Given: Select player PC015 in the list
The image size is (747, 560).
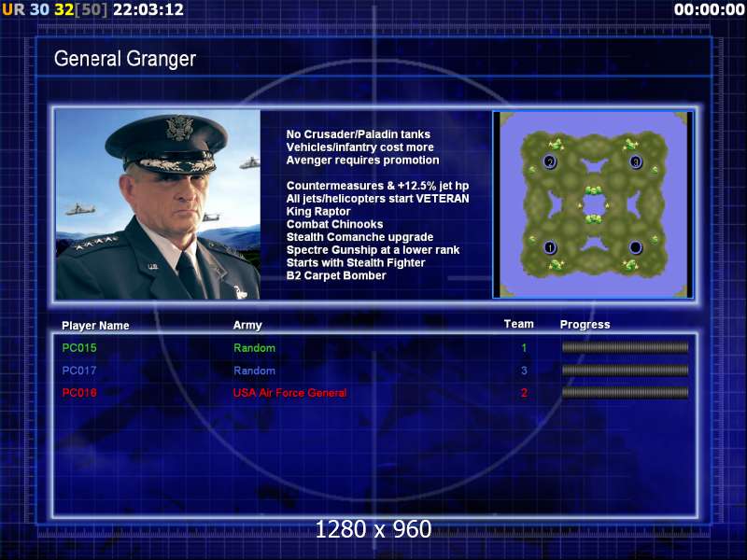Looking at the screenshot, I should [x=79, y=348].
